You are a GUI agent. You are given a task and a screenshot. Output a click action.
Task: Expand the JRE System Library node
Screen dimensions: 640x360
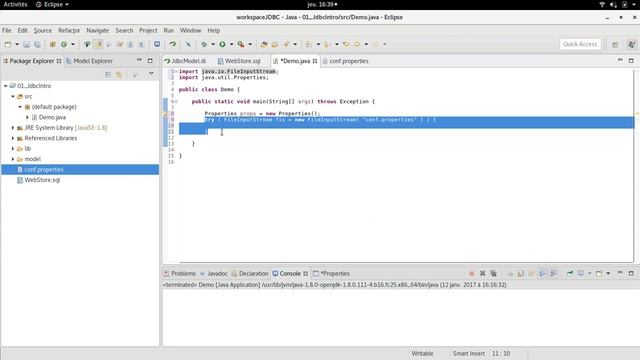click(x=13, y=128)
